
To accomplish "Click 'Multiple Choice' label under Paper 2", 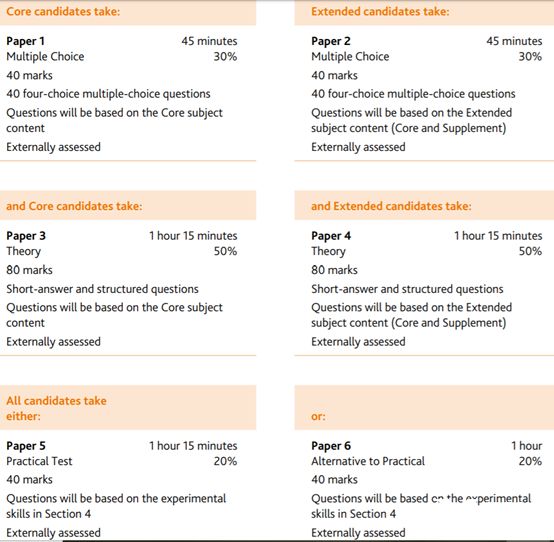I will coord(350,57).
